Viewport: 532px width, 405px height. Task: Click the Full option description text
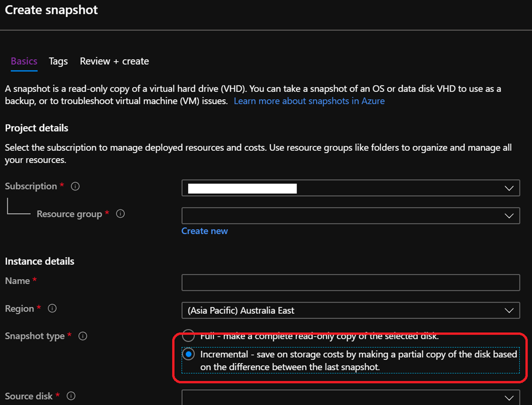click(319, 336)
